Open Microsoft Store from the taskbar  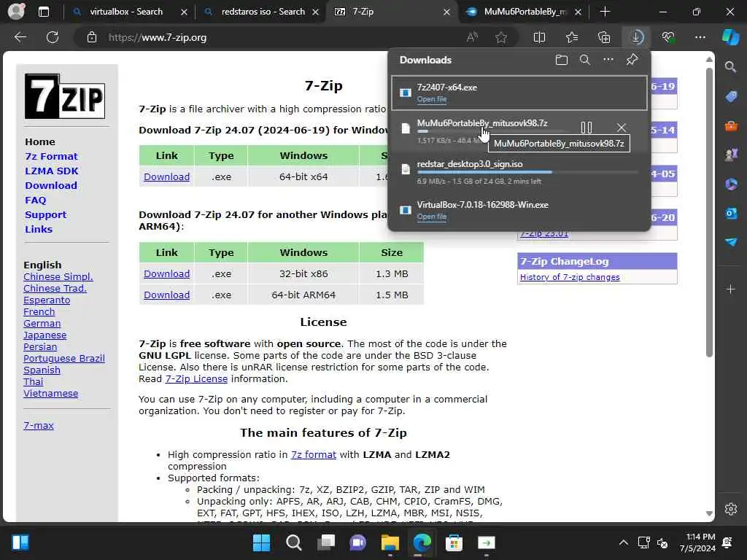pos(454,542)
